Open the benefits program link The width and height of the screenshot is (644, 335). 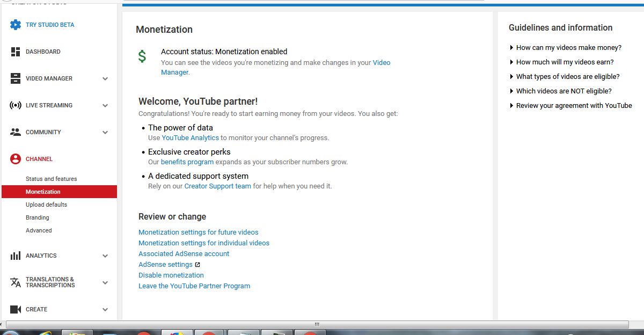click(187, 162)
